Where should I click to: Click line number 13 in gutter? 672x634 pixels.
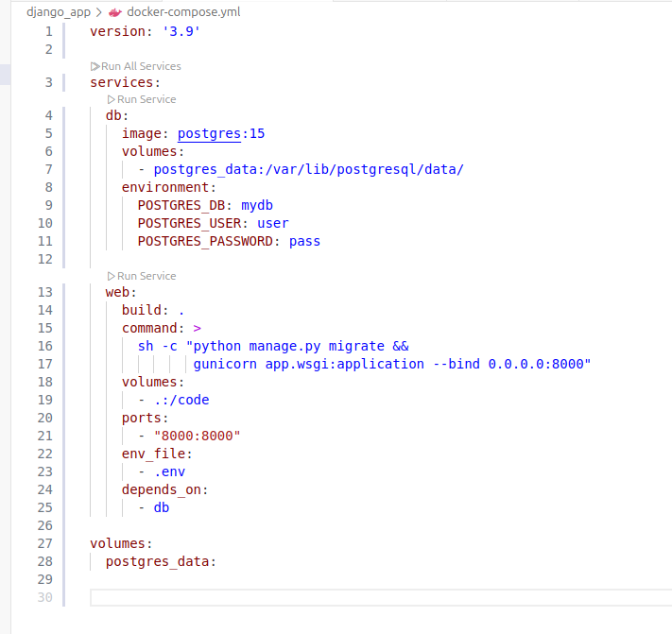(x=45, y=292)
